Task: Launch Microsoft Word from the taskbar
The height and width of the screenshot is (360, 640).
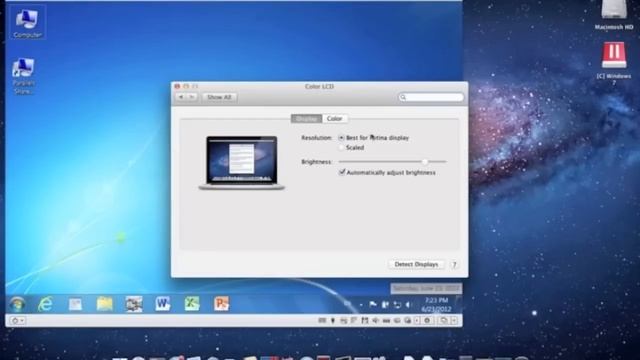Action: point(162,304)
